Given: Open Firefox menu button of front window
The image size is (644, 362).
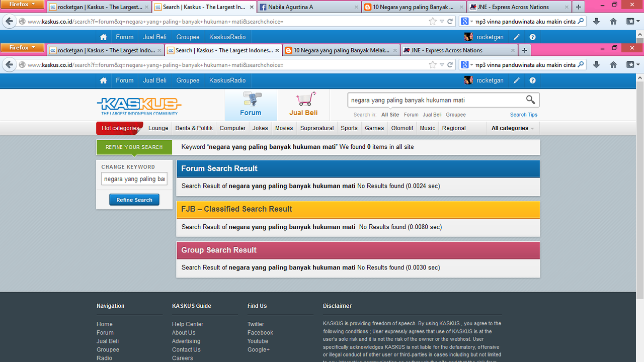Looking at the screenshot, I should coord(22,48).
